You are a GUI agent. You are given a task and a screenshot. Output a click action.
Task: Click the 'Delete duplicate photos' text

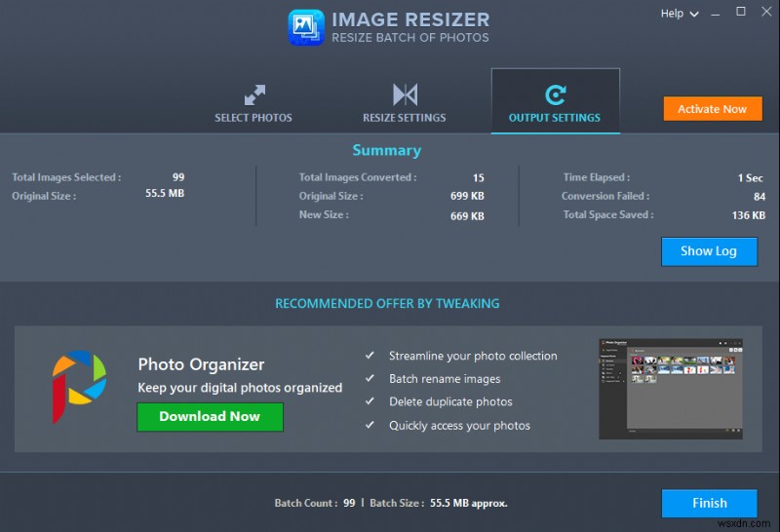pos(450,401)
